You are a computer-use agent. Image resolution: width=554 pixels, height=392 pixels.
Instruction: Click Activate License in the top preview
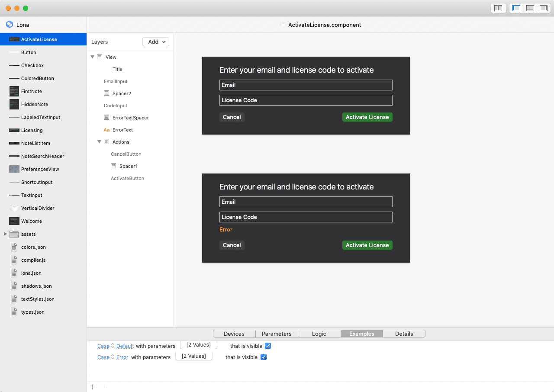(x=367, y=117)
